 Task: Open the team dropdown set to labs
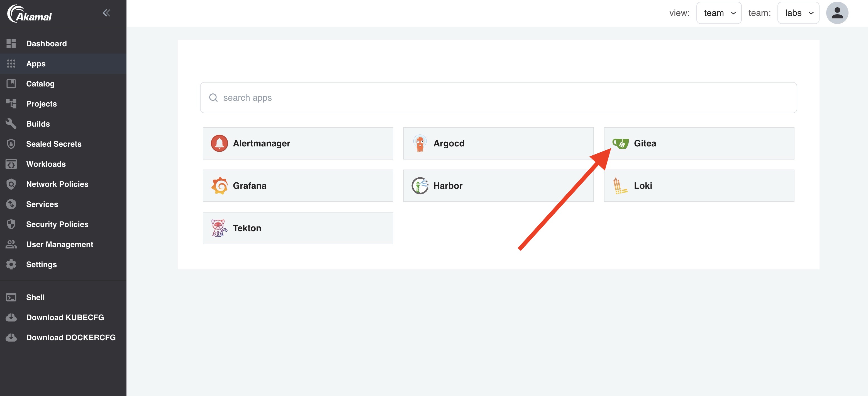[x=798, y=13]
